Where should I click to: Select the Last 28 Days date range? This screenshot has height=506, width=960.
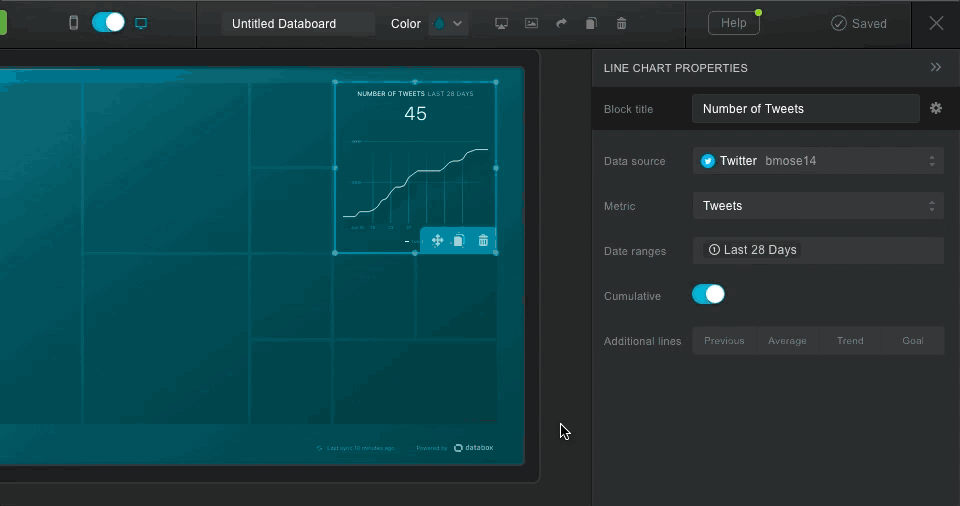pos(753,250)
